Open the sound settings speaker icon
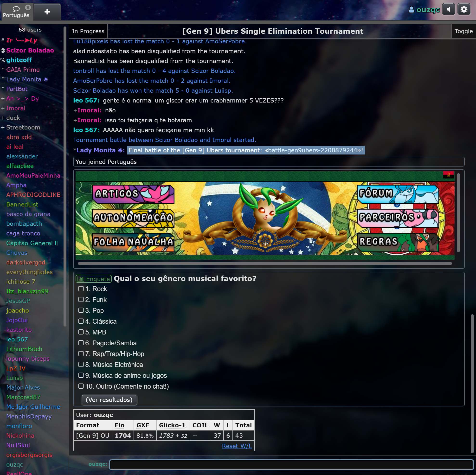Viewport: 476px width, 475px height. [448, 10]
